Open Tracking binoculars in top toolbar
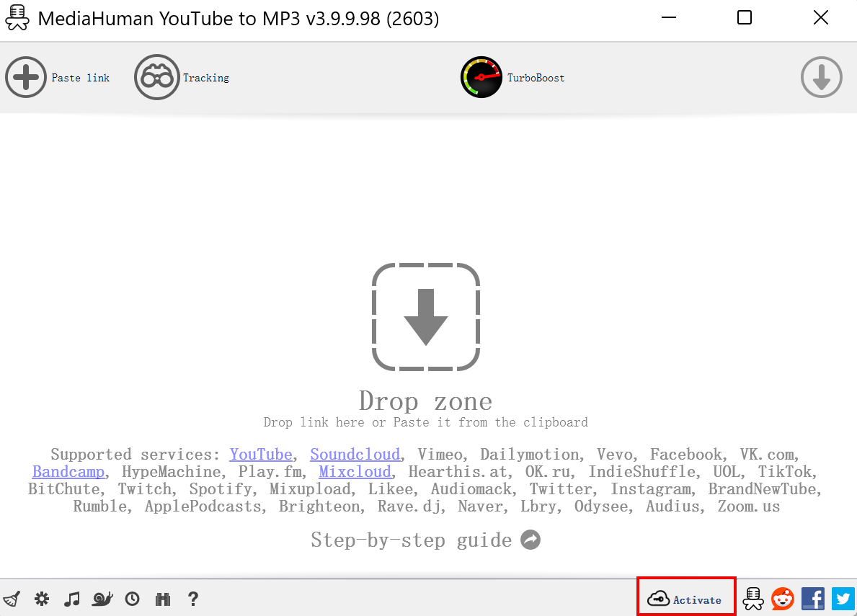 tap(156, 78)
